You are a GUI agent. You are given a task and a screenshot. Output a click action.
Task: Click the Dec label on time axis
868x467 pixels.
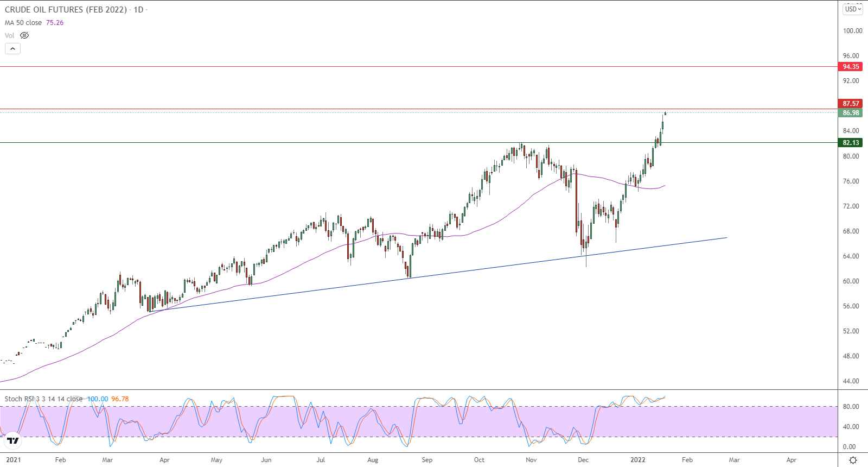pyautogui.click(x=583, y=460)
